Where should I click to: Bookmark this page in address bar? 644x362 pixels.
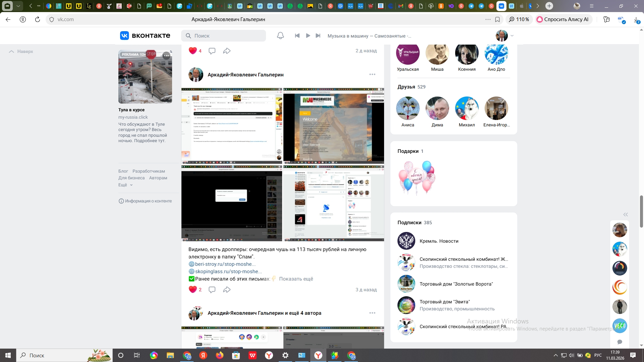(497, 19)
